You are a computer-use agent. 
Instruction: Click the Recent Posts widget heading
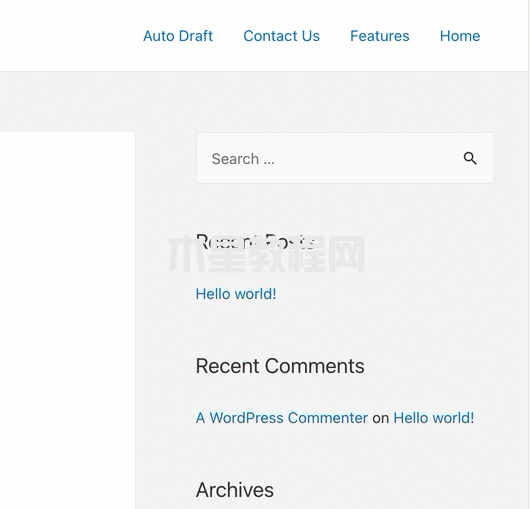click(256, 242)
